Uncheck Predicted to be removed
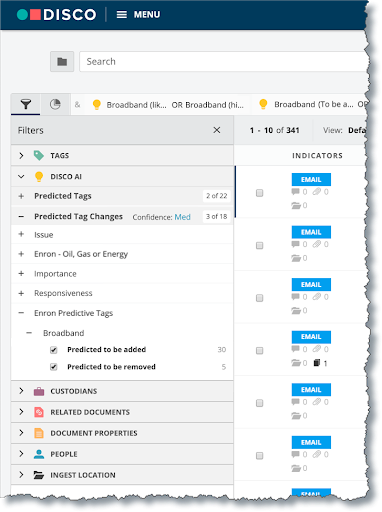 tap(53, 367)
